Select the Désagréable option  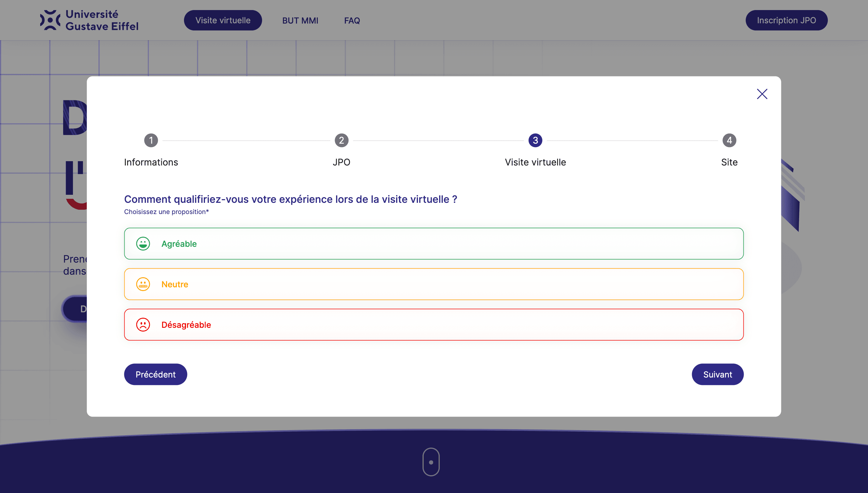434,324
